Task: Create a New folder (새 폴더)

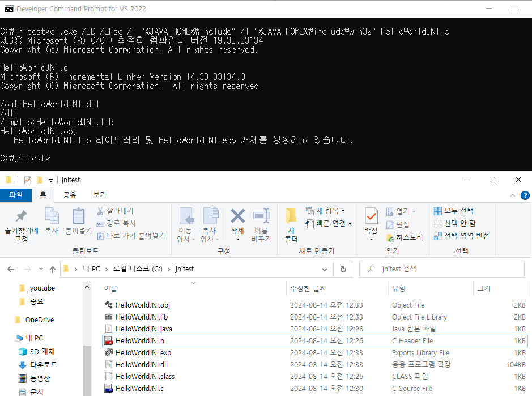Action: point(291,225)
